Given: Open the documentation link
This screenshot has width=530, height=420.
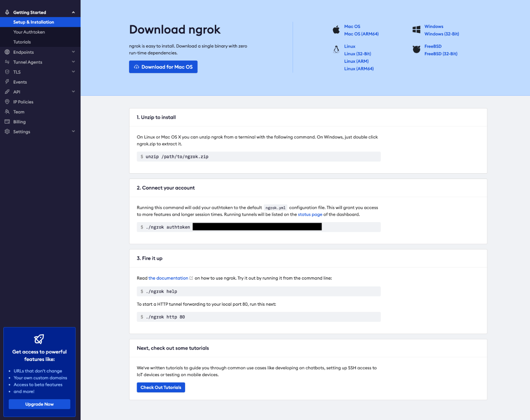Looking at the screenshot, I should pyautogui.click(x=168, y=278).
